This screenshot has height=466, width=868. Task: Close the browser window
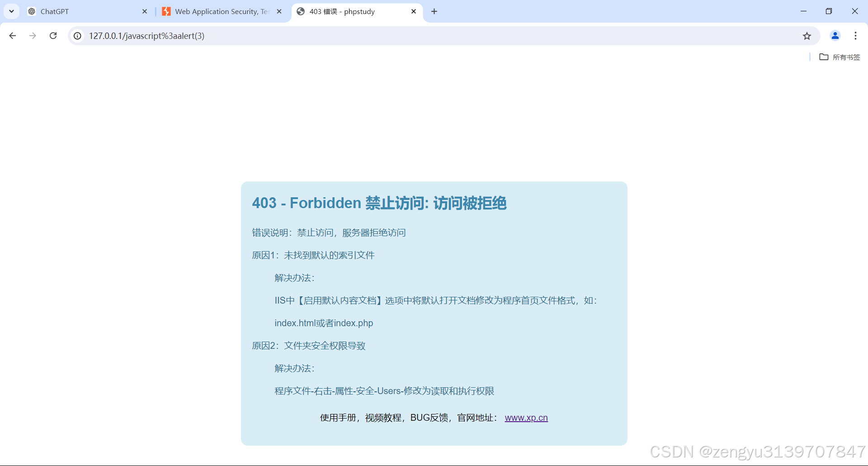click(x=854, y=11)
